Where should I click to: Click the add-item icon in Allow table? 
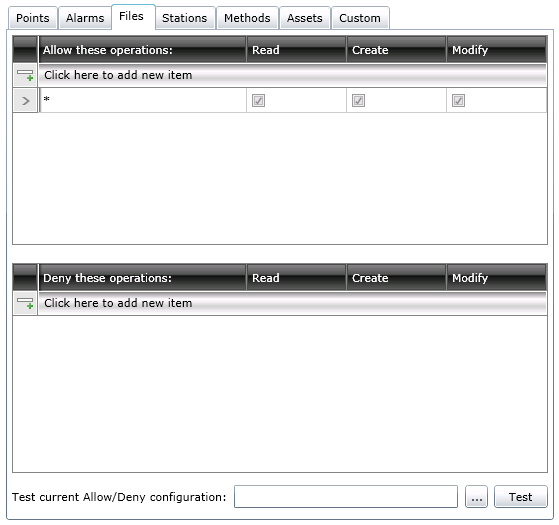coord(25,75)
